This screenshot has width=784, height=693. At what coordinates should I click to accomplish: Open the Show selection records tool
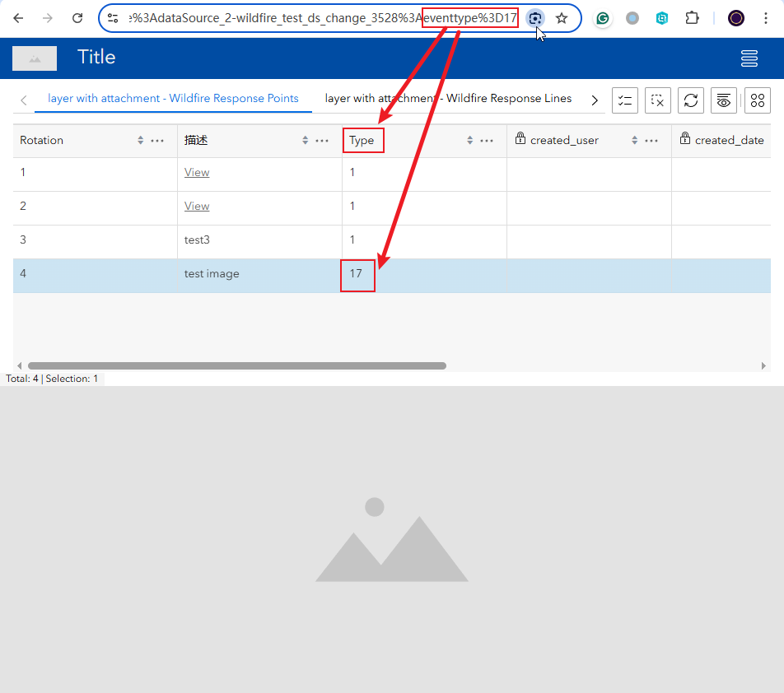[x=625, y=100]
